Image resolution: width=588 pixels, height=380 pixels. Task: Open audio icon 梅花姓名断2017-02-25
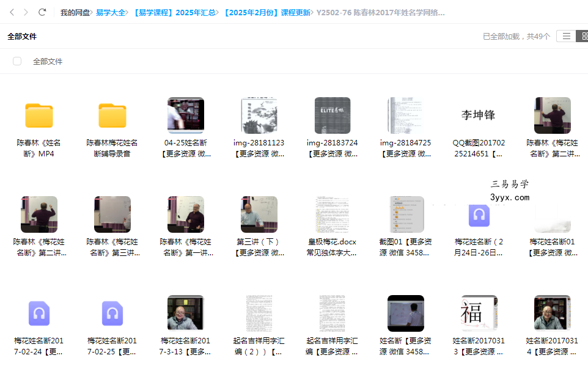tap(112, 313)
